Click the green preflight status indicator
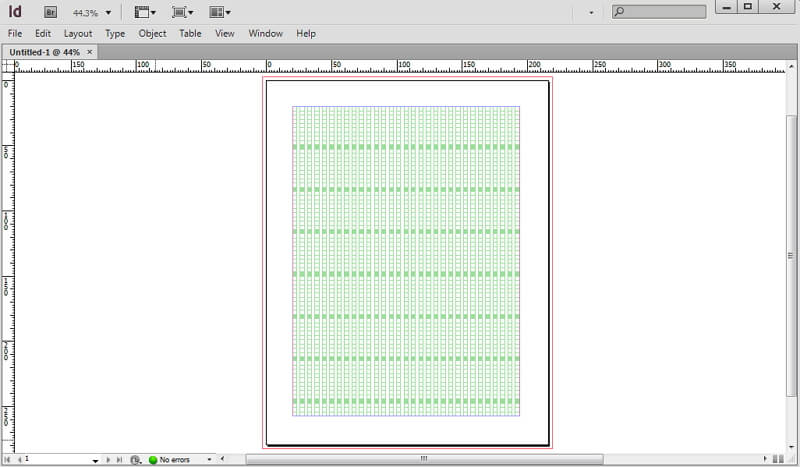This screenshot has width=800, height=467. click(153, 460)
